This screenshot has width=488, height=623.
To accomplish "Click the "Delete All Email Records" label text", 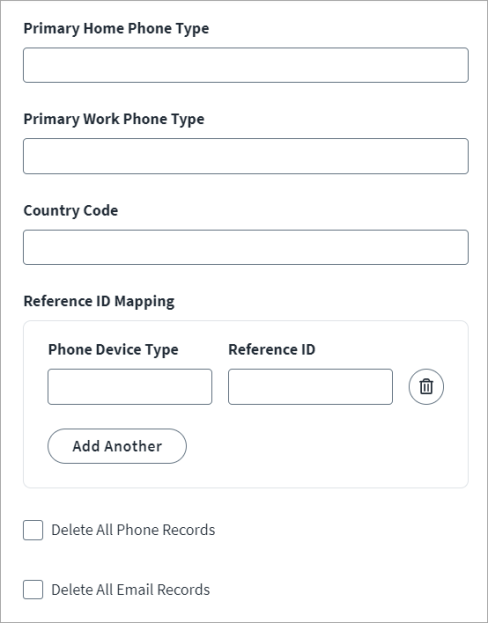I will 130,590.
